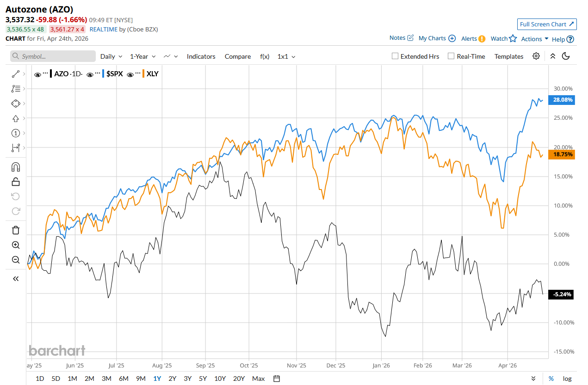This screenshot has height=385, width=588.
Task: Open the Actions dropdown menu
Action: point(534,39)
